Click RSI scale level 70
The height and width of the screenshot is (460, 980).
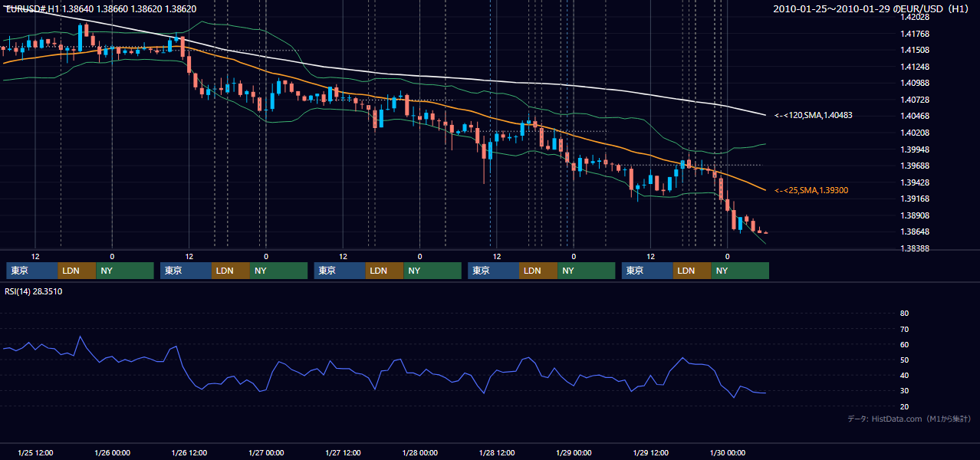[904, 329]
